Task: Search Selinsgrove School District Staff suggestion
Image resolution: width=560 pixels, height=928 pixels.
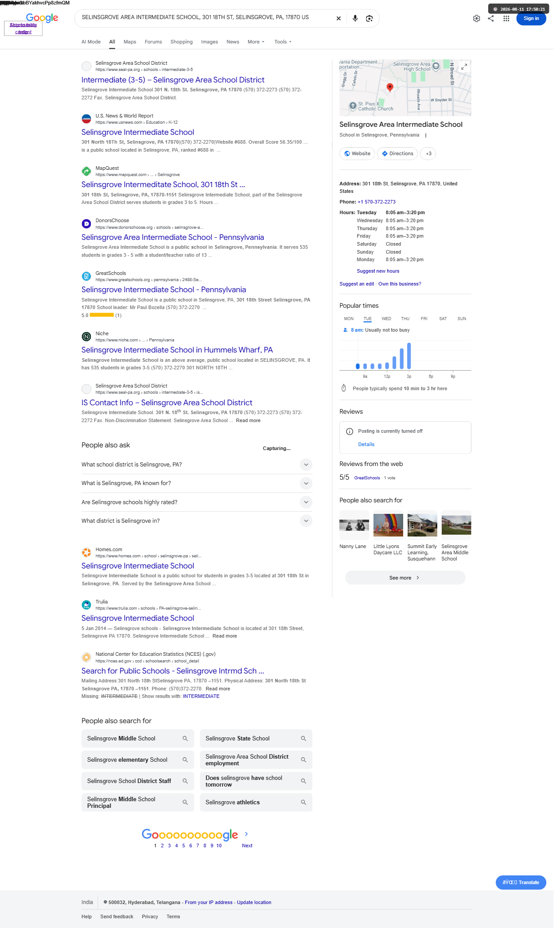Action: coord(137,781)
